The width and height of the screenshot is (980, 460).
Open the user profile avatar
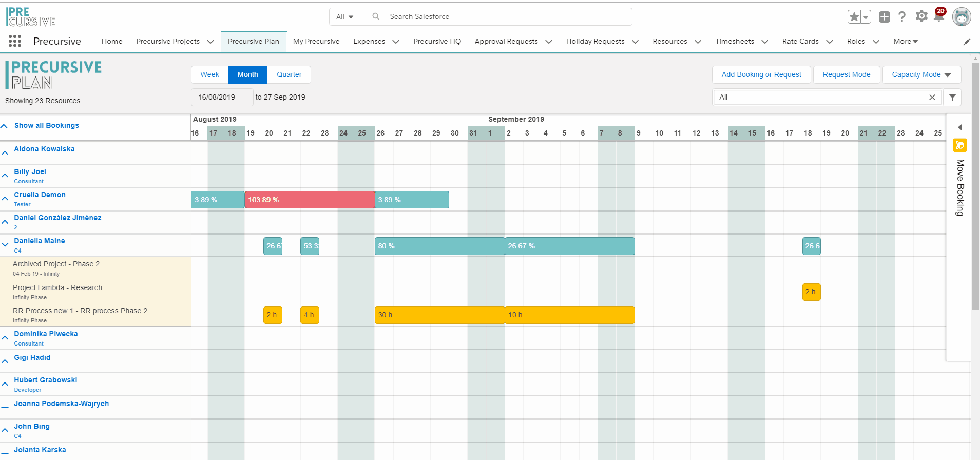pos(962,17)
